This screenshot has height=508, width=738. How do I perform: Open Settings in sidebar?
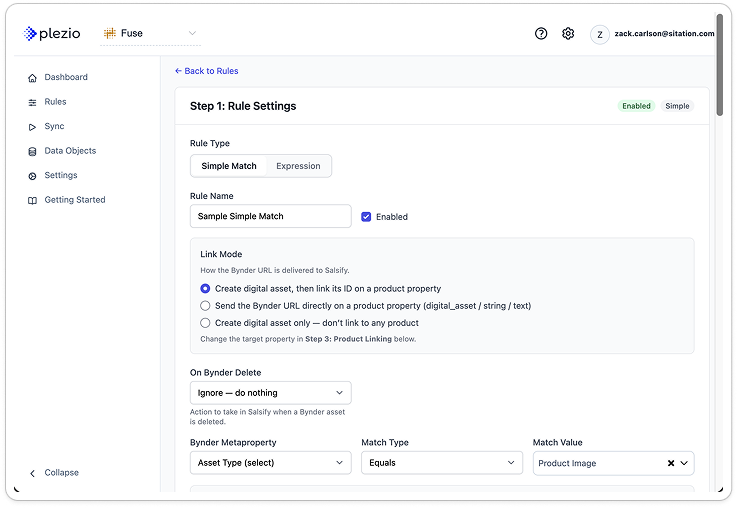[61, 175]
